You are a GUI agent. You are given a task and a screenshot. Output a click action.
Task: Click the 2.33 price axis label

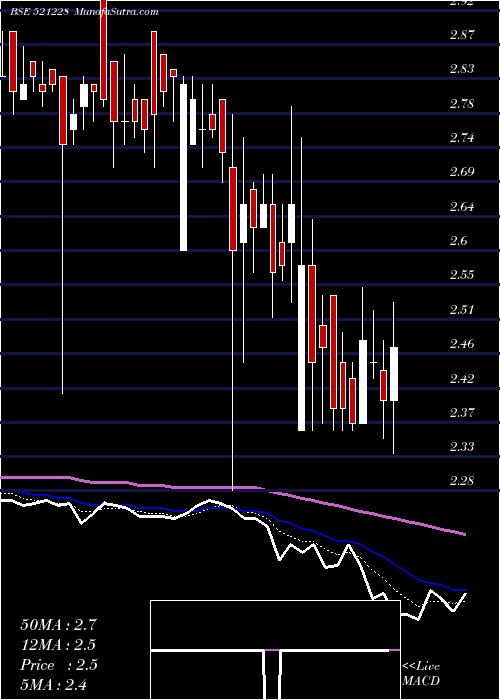pos(462,447)
